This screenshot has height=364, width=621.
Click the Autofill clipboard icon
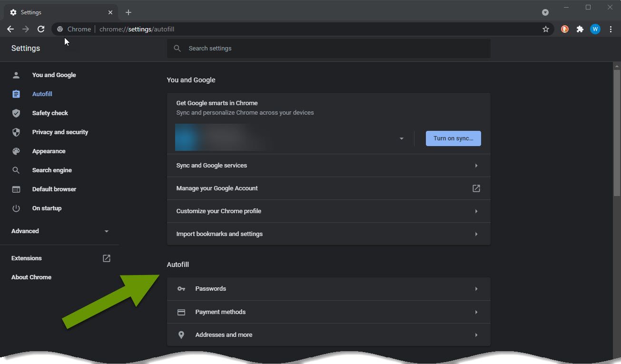point(16,94)
